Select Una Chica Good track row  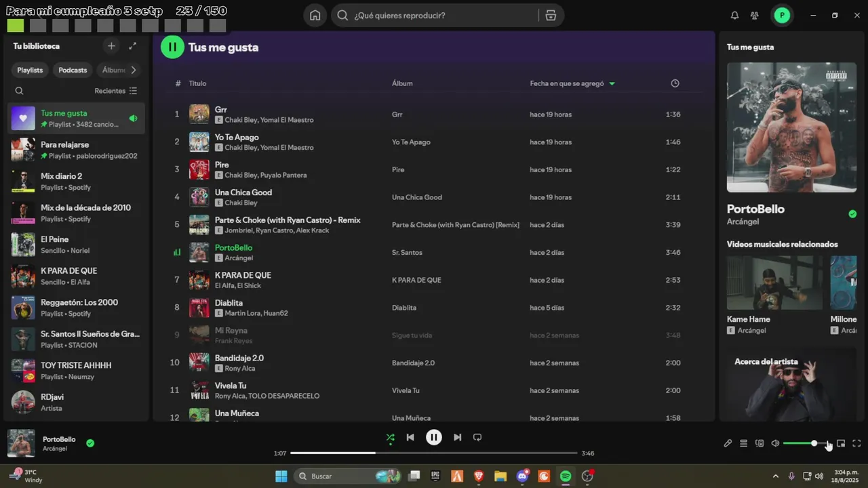click(434, 197)
